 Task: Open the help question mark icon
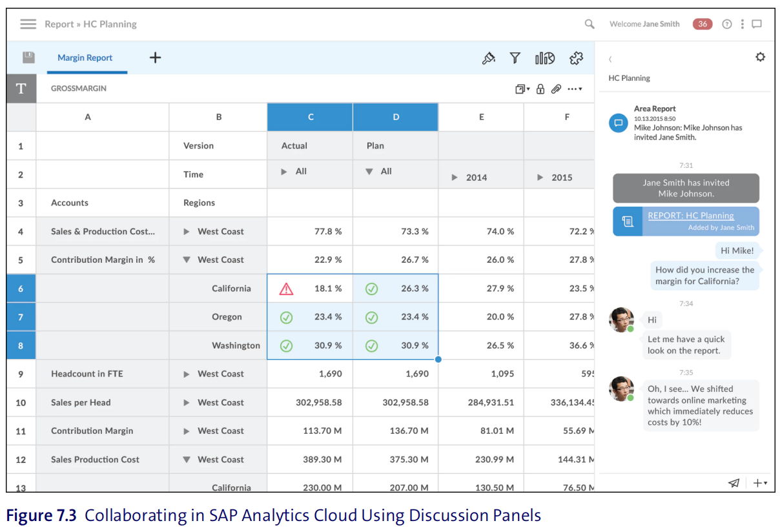tap(727, 24)
